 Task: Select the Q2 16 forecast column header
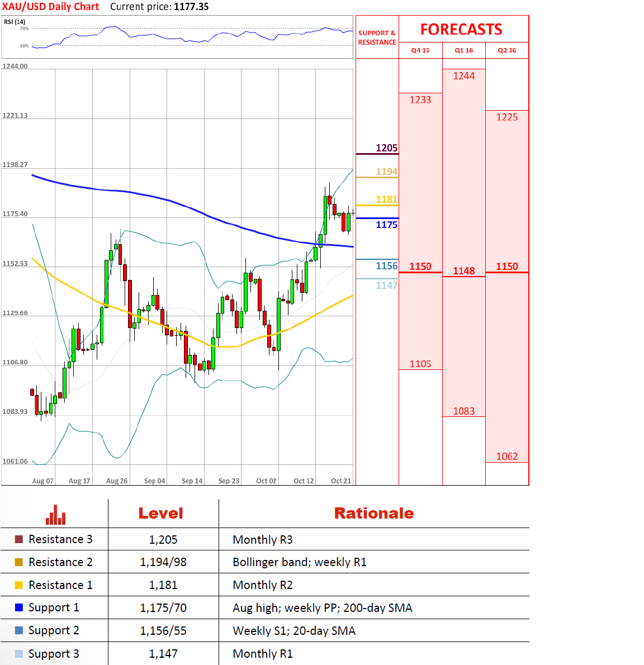click(507, 50)
